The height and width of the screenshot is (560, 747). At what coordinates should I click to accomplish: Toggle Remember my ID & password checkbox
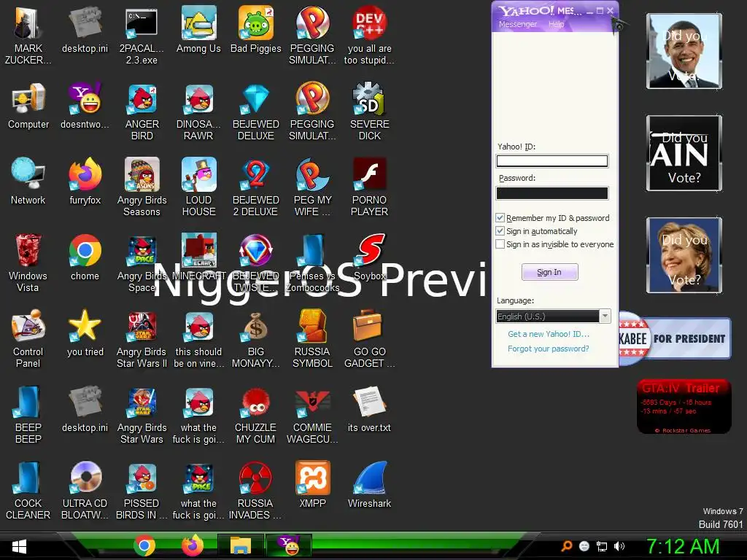(x=500, y=217)
